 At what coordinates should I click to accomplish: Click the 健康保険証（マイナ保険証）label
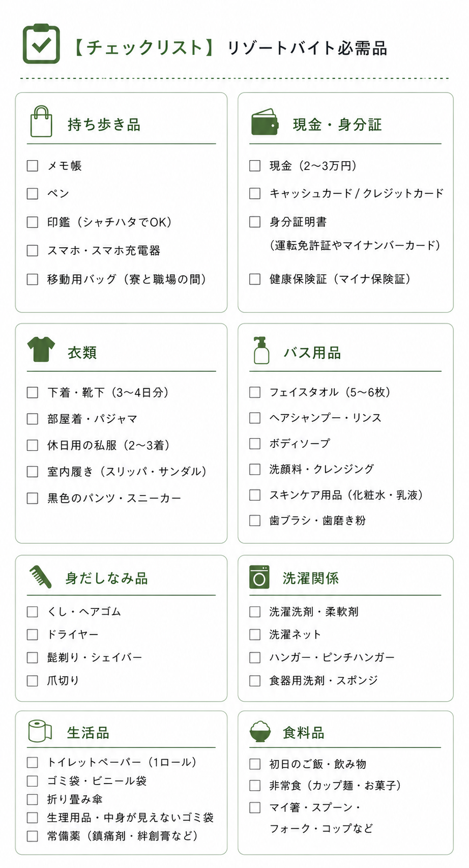[x=340, y=279]
